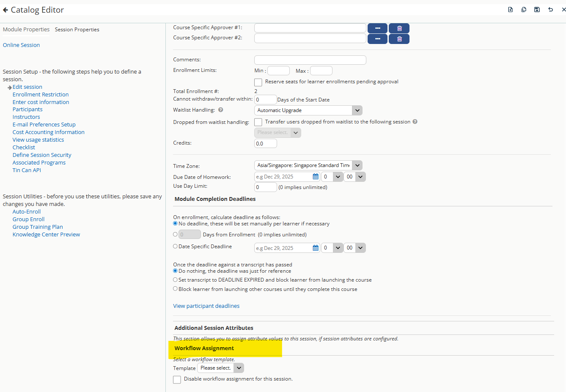Click the help icon after 'the following session'
This screenshot has height=392, width=566.
point(415,122)
